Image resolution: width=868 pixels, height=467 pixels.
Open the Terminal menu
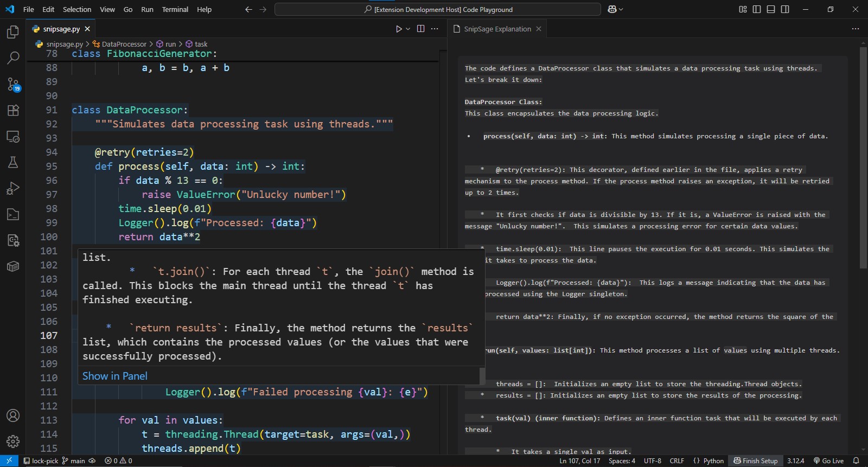pyautogui.click(x=175, y=9)
